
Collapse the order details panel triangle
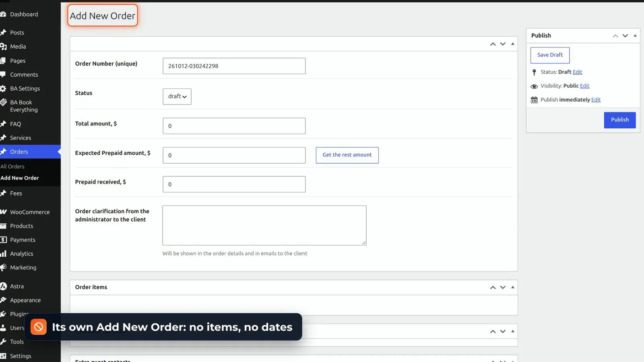513,44
